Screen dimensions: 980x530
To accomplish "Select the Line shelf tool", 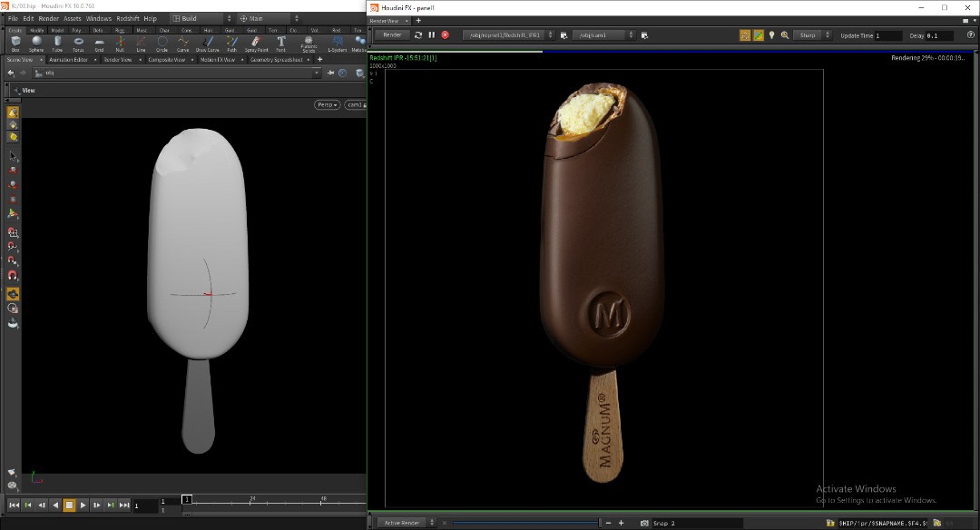I will [141, 44].
